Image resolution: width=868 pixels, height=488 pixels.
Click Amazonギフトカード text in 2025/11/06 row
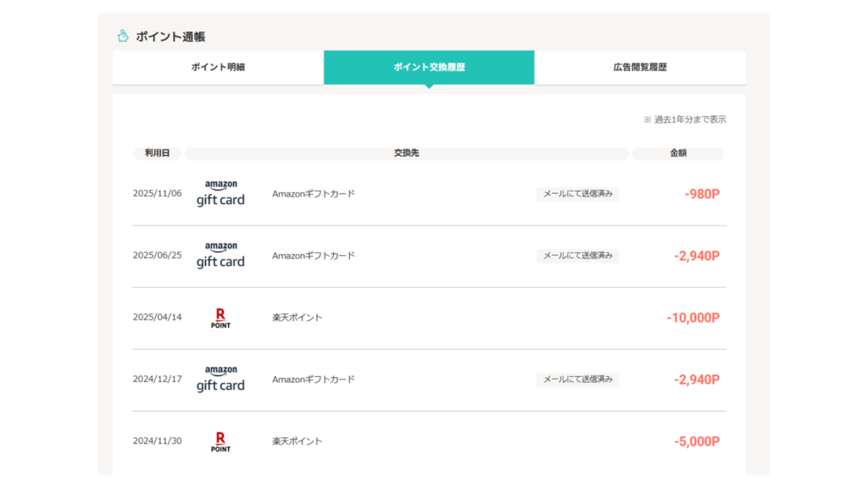click(314, 194)
